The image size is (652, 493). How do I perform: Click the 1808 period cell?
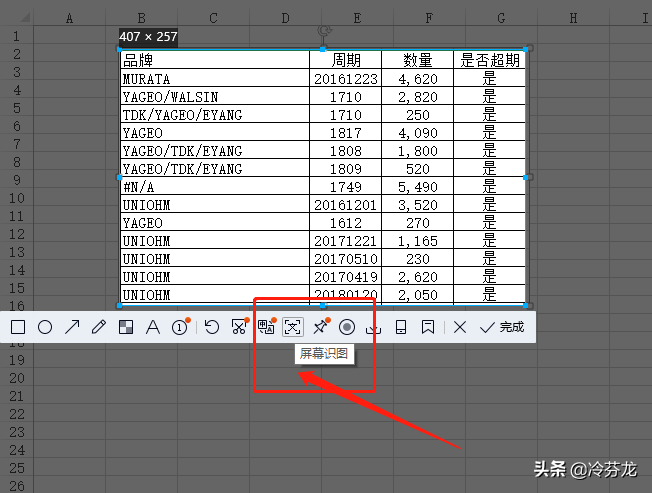tap(346, 150)
